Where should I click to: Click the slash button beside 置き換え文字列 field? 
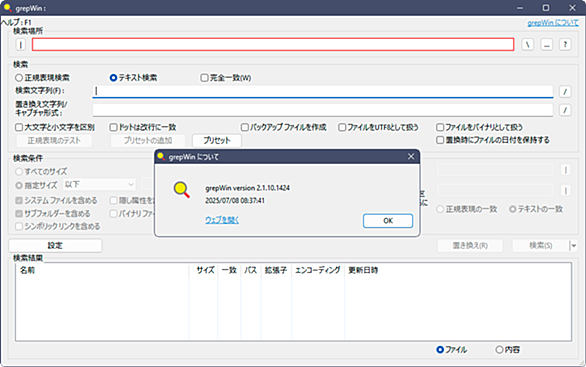coord(565,110)
